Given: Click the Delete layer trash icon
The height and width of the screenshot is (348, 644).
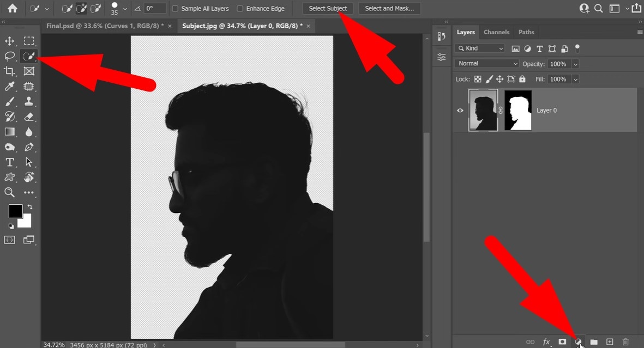Looking at the screenshot, I should coord(625,341).
